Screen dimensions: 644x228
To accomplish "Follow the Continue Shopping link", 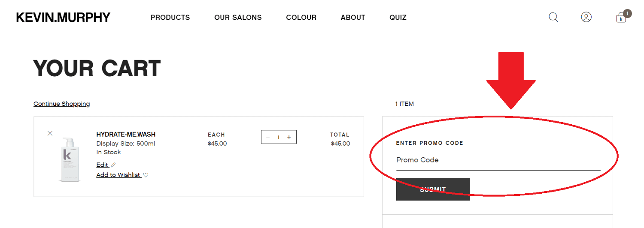I will point(62,104).
